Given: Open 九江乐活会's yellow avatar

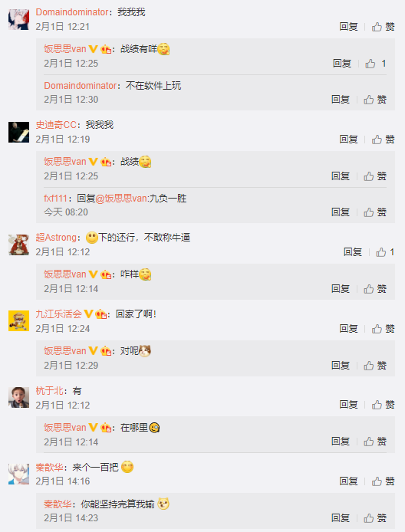Looking at the screenshot, I should coord(18,320).
